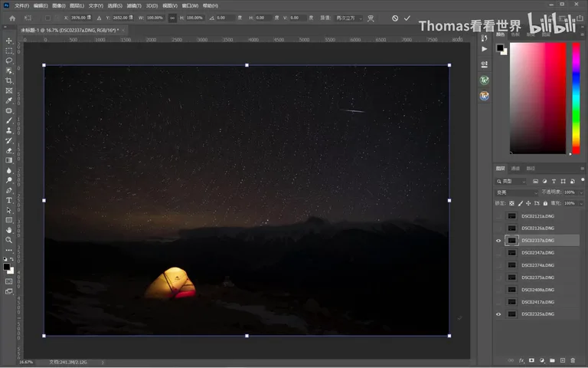Switch to warp mode
588x368 pixels.
(371, 18)
